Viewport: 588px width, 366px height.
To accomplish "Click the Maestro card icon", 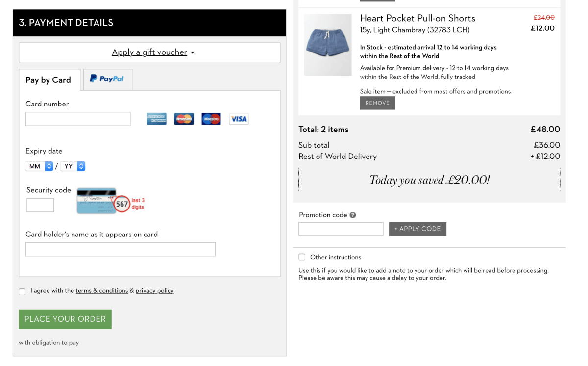I will 211,119.
